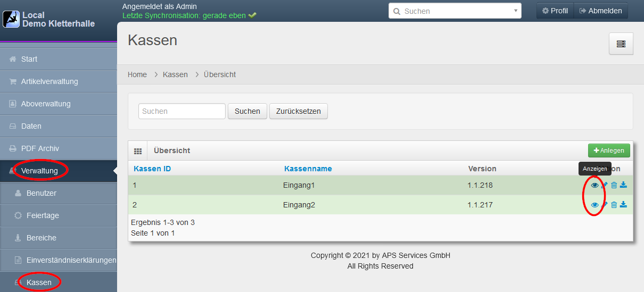The image size is (644, 292).
Task: Delete Eingang1 using the trash icon
Action: click(x=614, y=185)
